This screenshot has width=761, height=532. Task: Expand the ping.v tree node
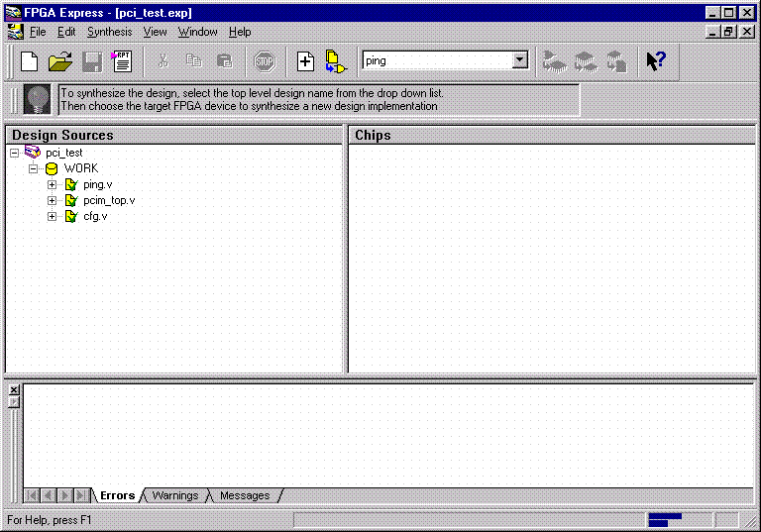coord(52,185)
